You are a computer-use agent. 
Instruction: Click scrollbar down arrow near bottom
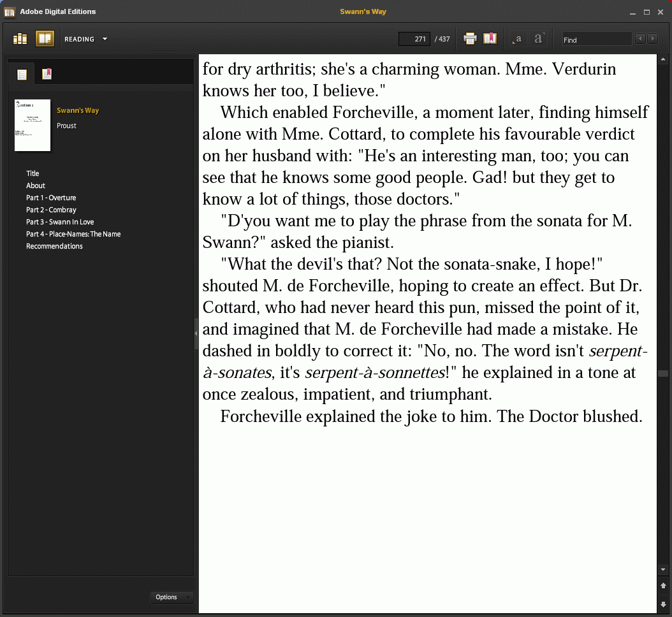tap(663, 569)
